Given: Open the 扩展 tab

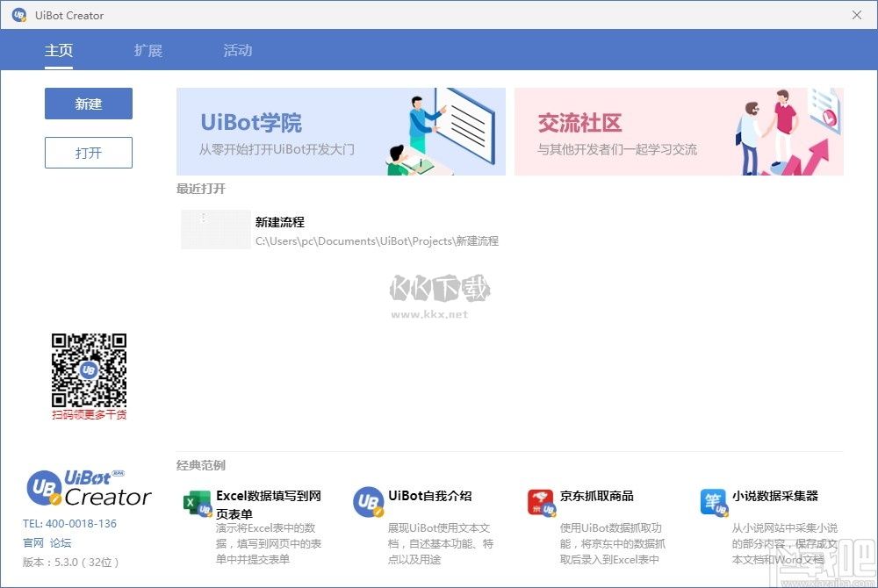Looking at the screenshot, I should (x=148, y=50).
